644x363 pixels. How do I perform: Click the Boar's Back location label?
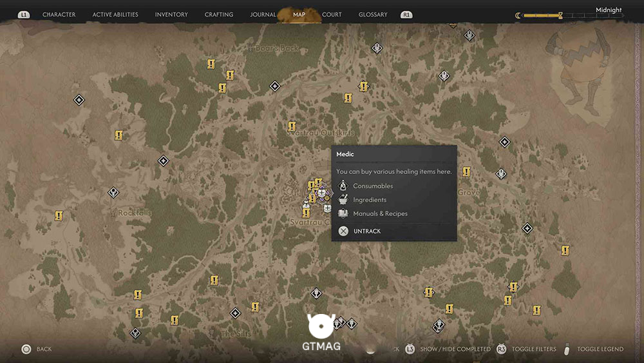click(x=277, y=48)
